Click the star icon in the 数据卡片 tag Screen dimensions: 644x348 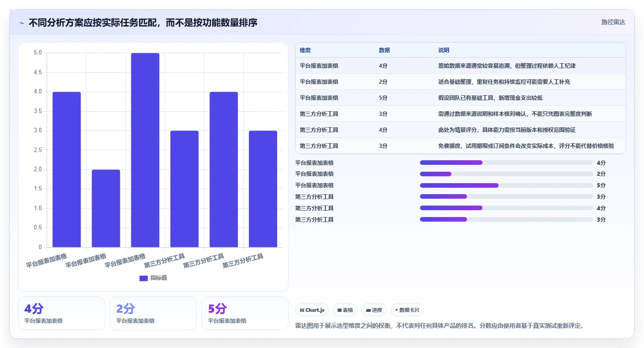click(397, 310)
